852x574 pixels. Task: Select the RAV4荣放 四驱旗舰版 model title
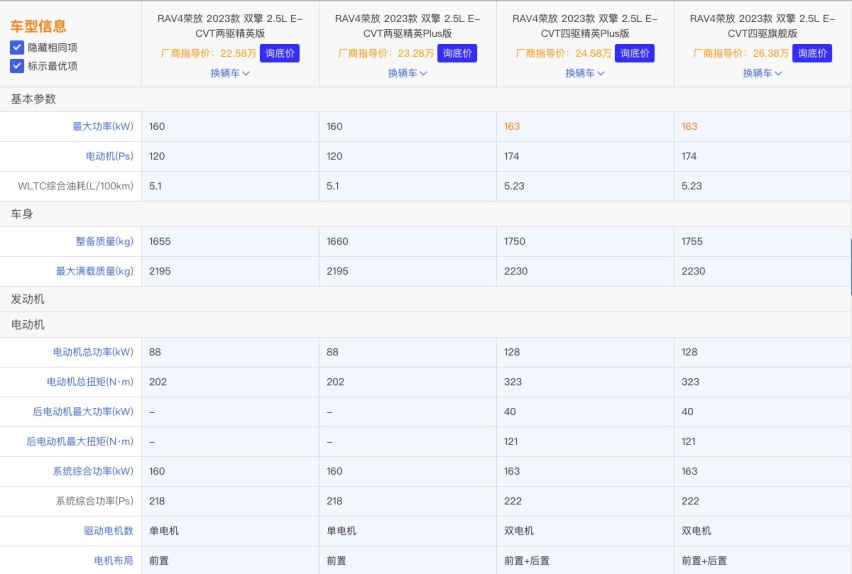(762, 26)
